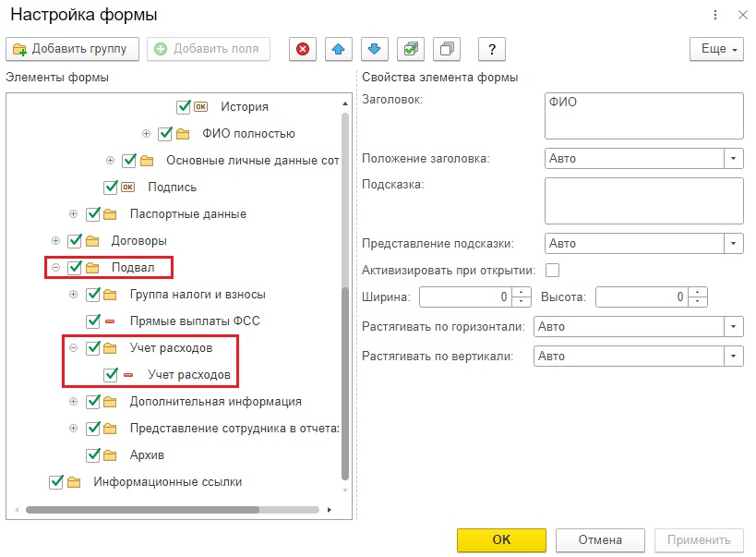Click the check all elements icon
This screenshot has width=756, height=557.
pos(410,49)
